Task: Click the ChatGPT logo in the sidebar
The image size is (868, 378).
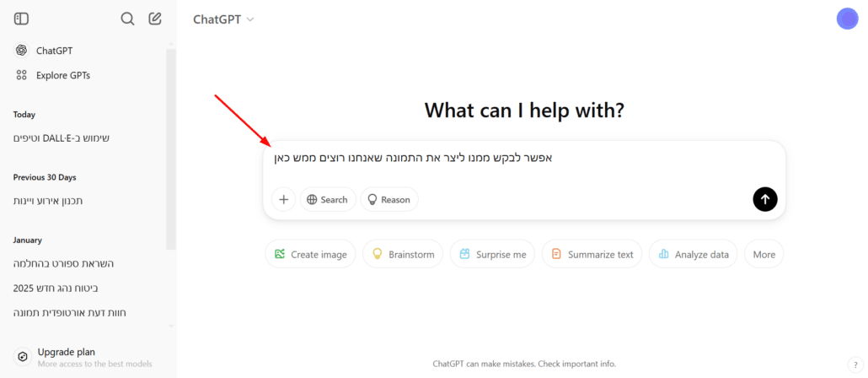Action: click(x=22, y=51)
